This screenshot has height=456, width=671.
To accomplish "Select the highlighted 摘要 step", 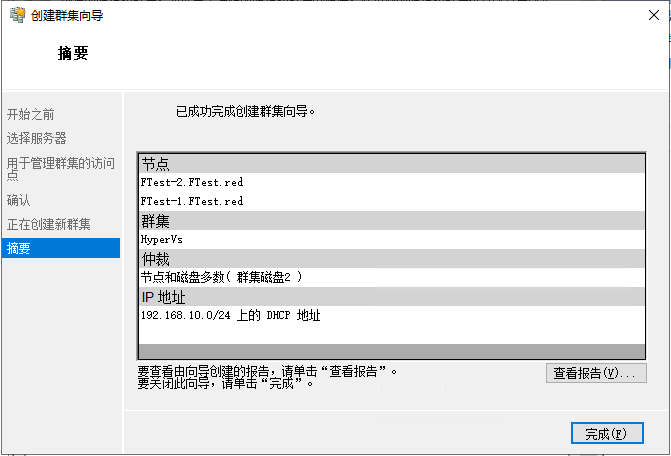I will (x=61, y=248).
